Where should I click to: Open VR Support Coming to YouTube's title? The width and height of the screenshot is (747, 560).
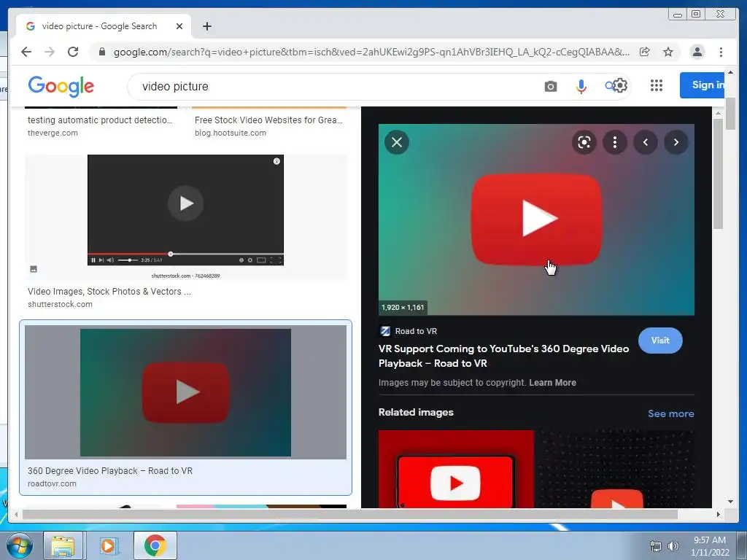[503, 356]
